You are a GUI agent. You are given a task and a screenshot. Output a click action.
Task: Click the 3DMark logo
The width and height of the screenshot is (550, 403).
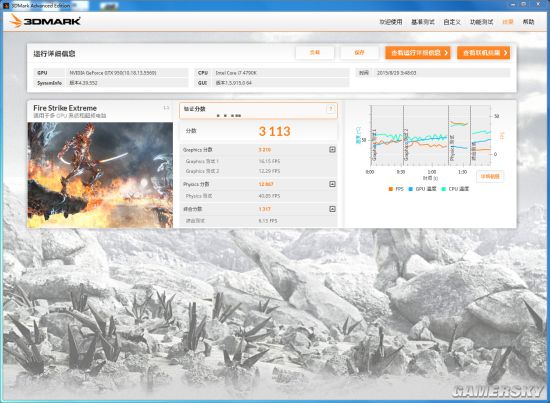45,21
